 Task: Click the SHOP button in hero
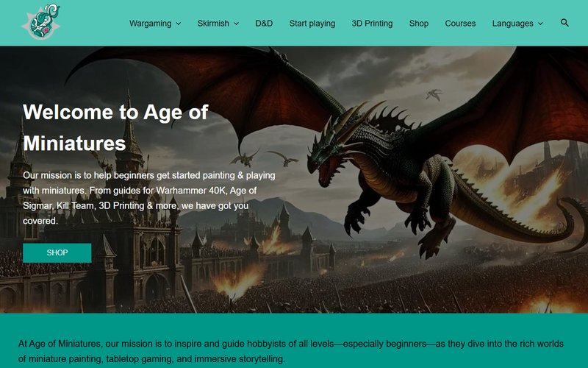click(57, 252)
